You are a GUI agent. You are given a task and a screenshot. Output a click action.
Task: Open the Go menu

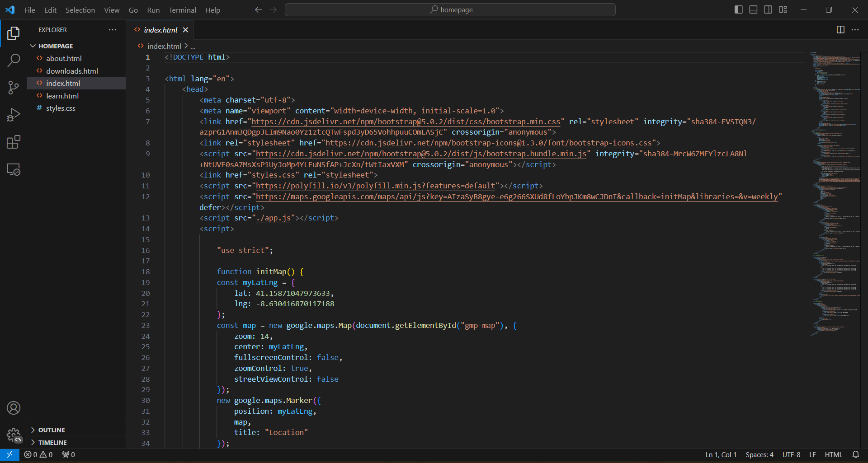[133, 10]
